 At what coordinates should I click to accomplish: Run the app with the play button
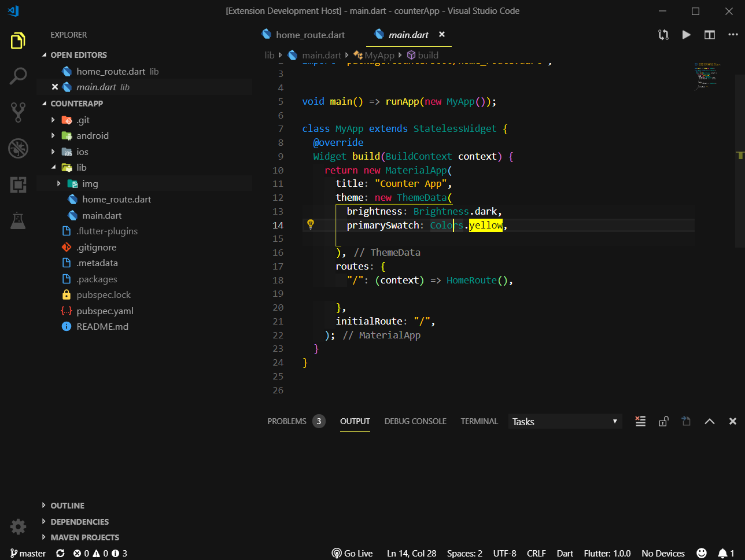pyautogui.click(x=686, y=35)
